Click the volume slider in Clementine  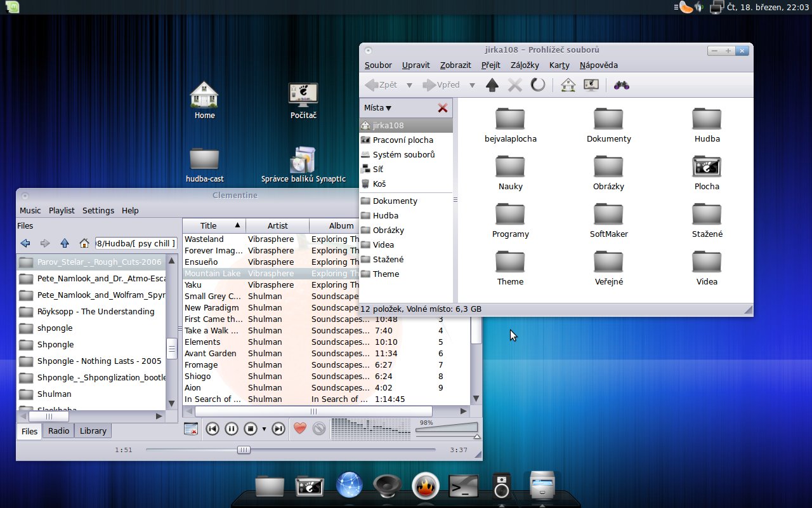tap(447, 429)
